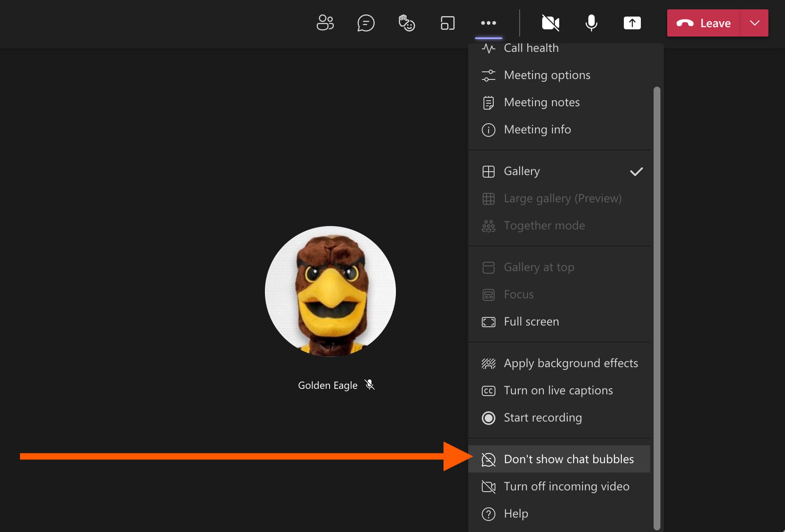The width and height of the screenshot is (785, 532).
Task: Click the Golden Eagle profile avatar
Action: tap(330, 291)
